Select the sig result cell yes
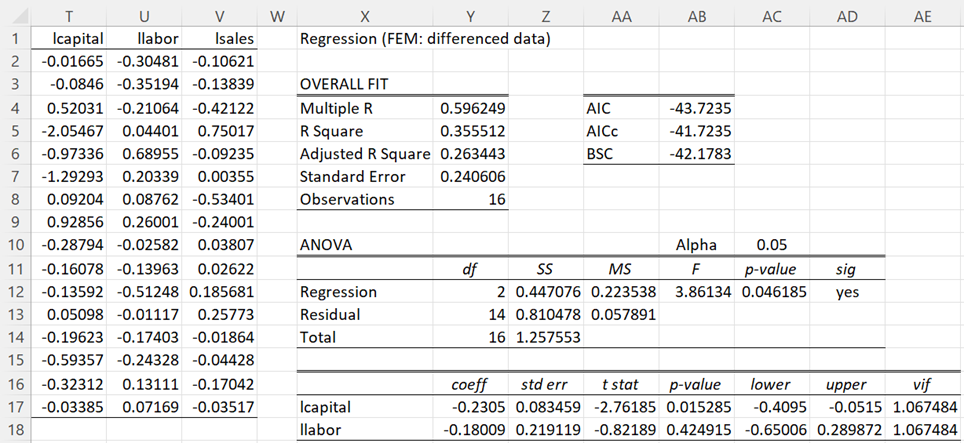Screen dimensions: 964x443 (x=847, y=292)
